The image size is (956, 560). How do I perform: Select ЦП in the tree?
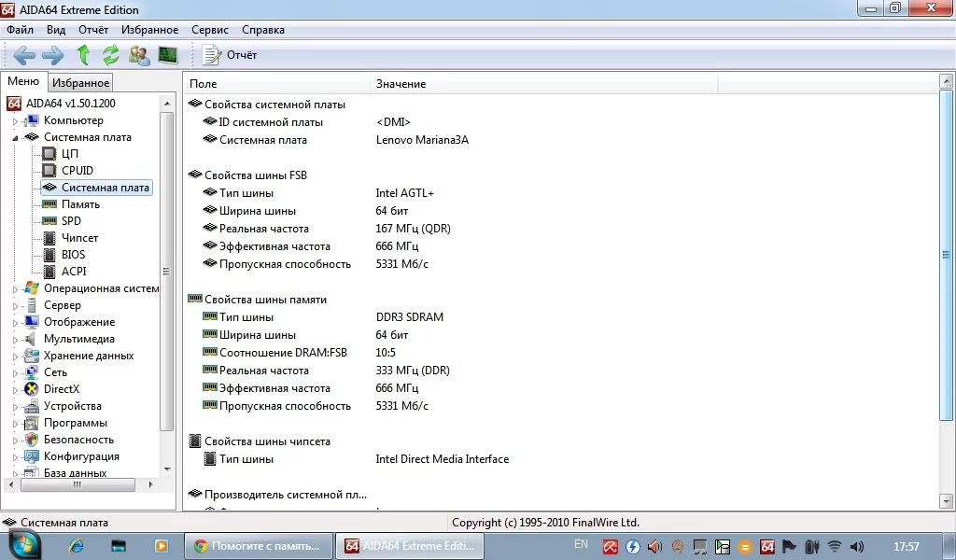coord(69,154)
